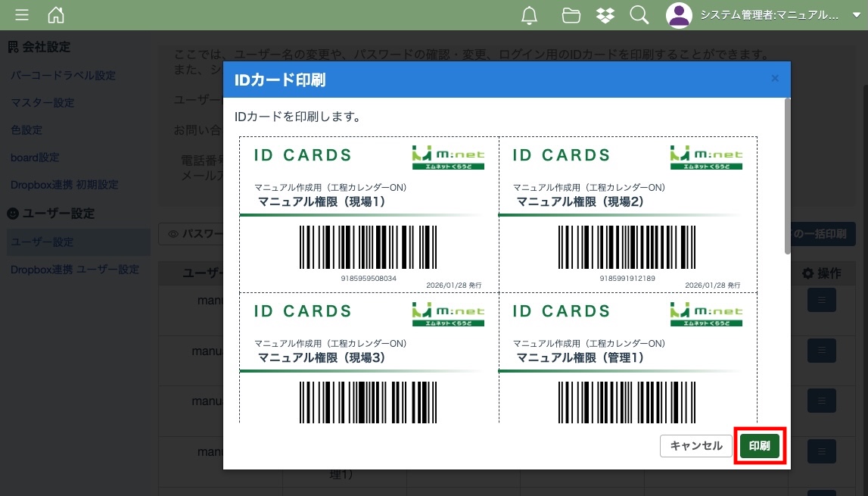Open 色設定 in sidebar
The image size is (868, 496).
click(x=26, y=130)
